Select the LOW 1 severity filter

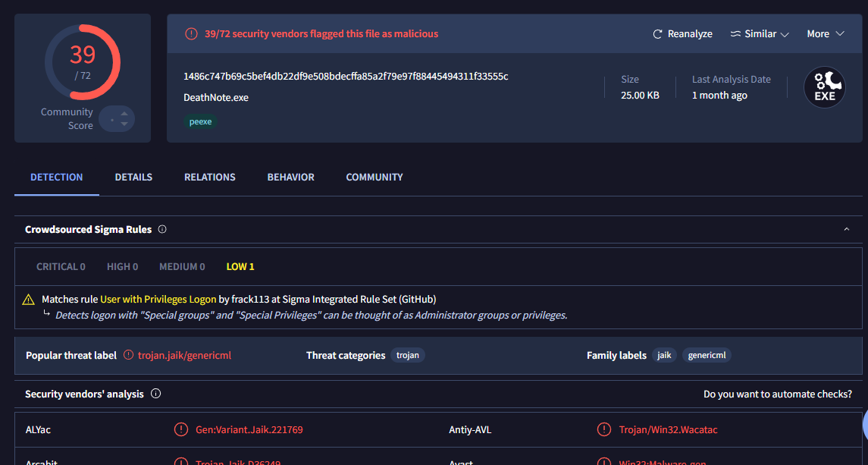click(240, 266)
